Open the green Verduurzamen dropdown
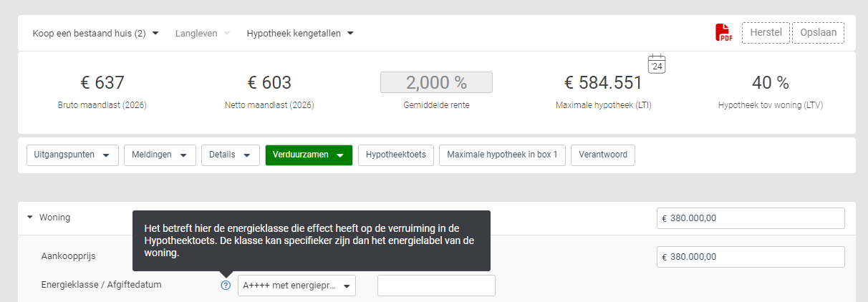 pos(309,155)
